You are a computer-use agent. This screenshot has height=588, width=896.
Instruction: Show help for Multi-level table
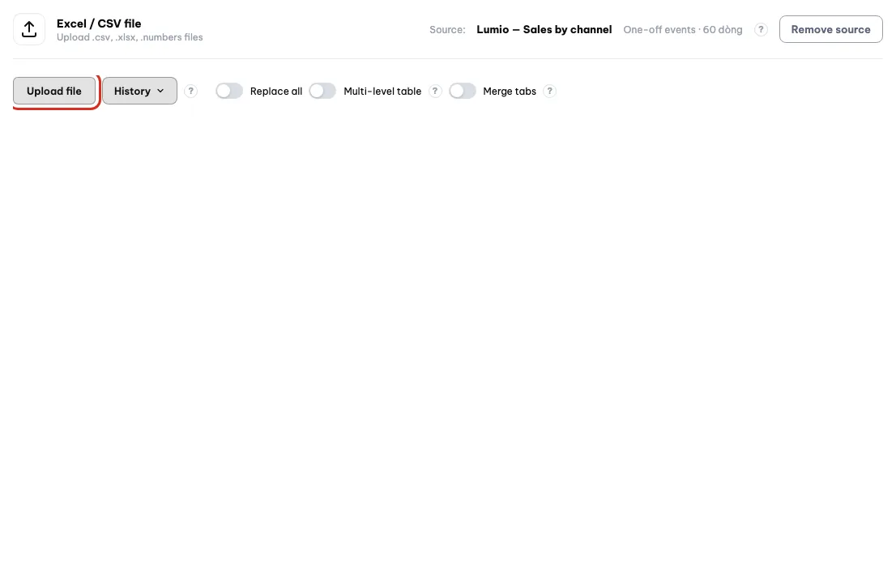435,92
